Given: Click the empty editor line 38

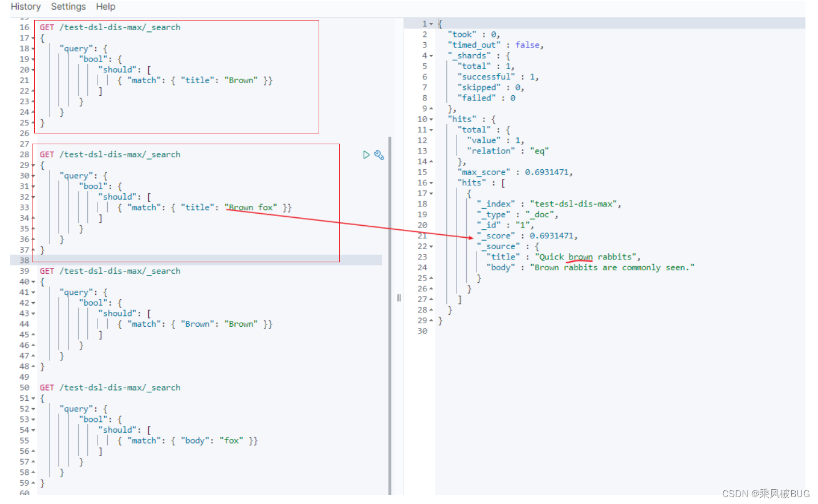Looking at the screenshot, I should coord(196,260).
